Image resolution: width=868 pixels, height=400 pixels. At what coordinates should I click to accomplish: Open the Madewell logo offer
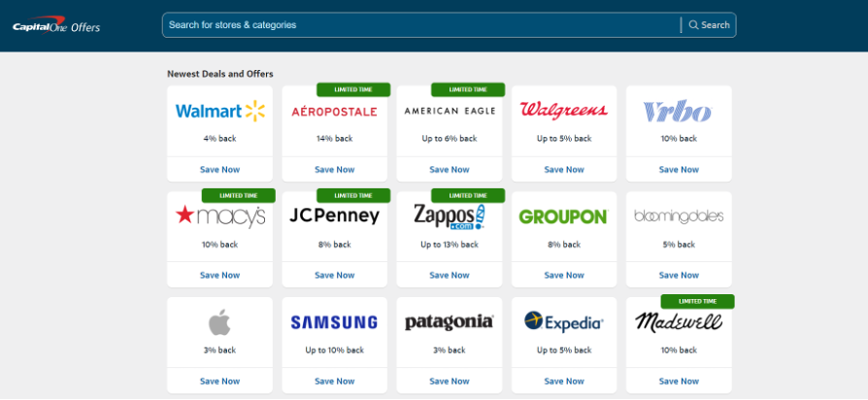tap(678, 322)
